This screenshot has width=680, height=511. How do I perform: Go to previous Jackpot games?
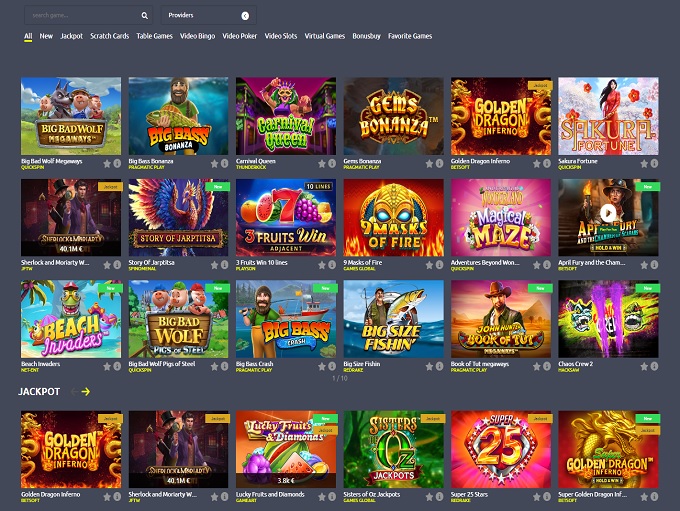71,391
